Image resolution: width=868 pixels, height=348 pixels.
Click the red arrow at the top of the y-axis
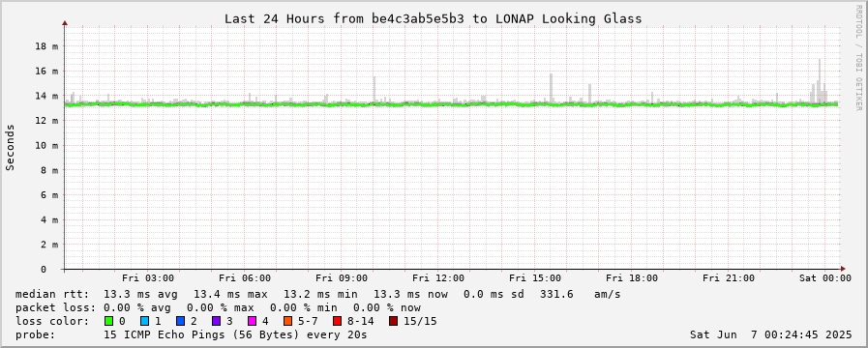pyautogui.click(x=65, y=23)
